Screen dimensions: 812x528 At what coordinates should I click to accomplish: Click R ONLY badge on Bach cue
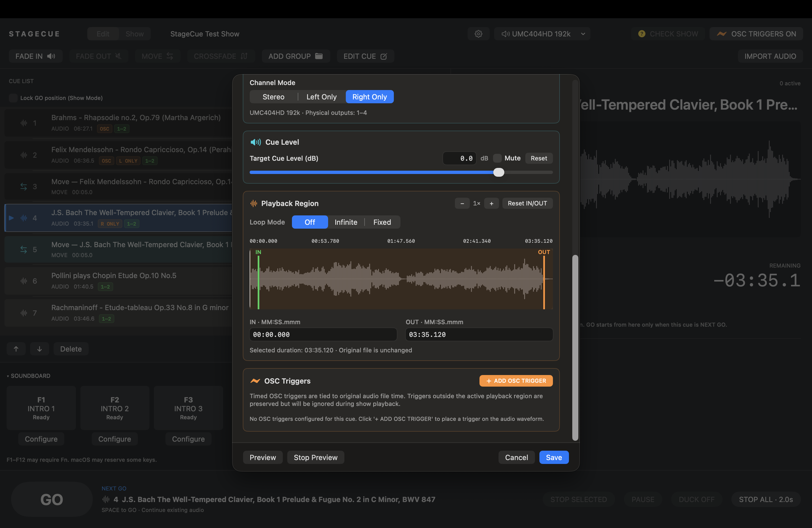(x=110, y=224)
